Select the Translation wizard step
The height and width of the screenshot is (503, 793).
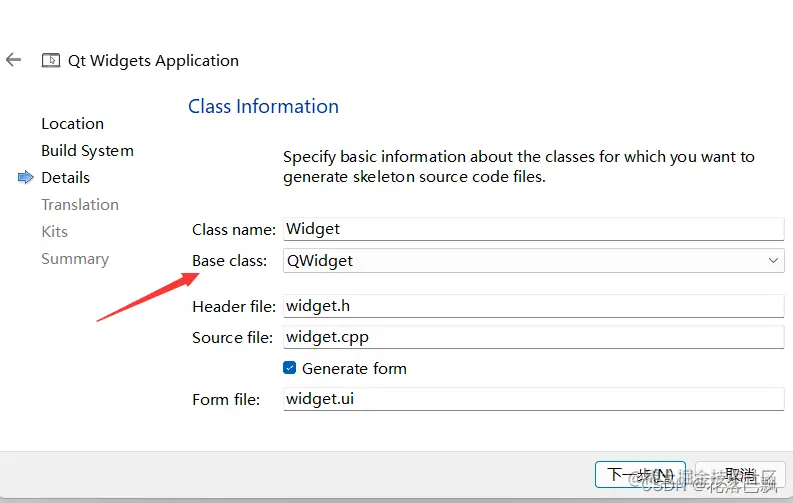tap(80, 205)
